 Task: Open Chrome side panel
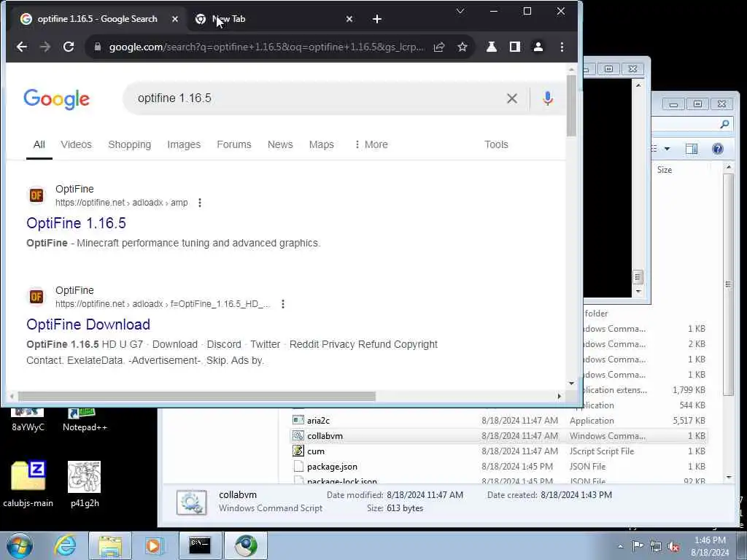(515, 47)
